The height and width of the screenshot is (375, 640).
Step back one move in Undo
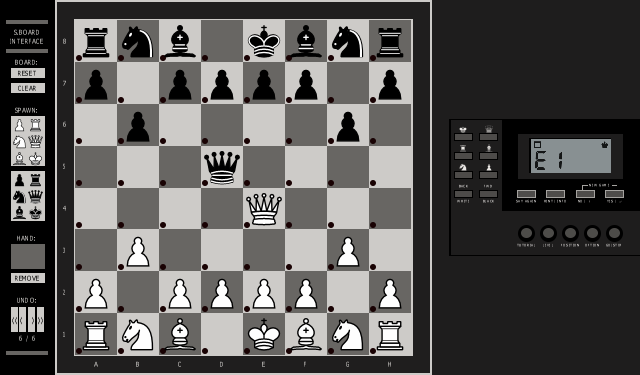[23, 320]
